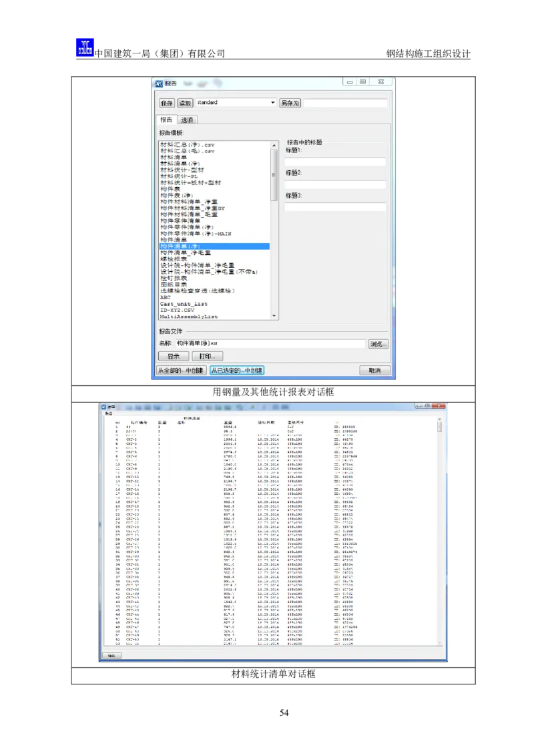Select Cast_unit_list in the template list
The image size is (534, 756).
184,304
